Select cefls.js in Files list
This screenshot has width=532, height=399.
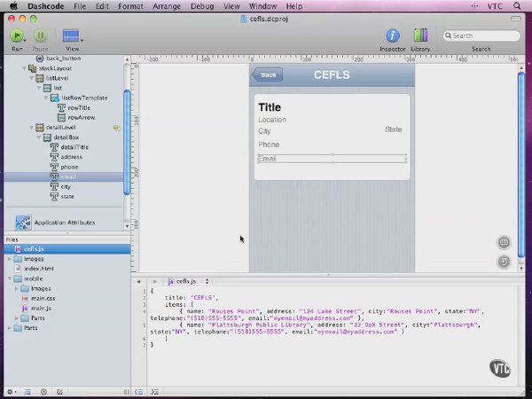point(67,249)
